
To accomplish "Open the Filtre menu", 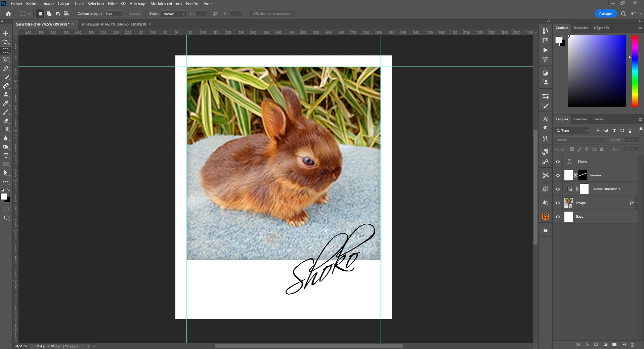I will click(x=112, y=4).
